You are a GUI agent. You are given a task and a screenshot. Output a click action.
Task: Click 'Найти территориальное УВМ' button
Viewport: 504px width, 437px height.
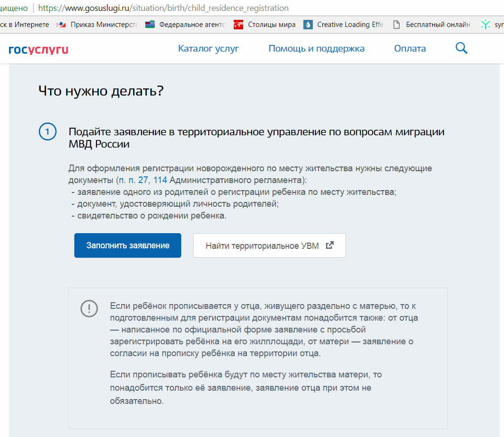(269, 245)
